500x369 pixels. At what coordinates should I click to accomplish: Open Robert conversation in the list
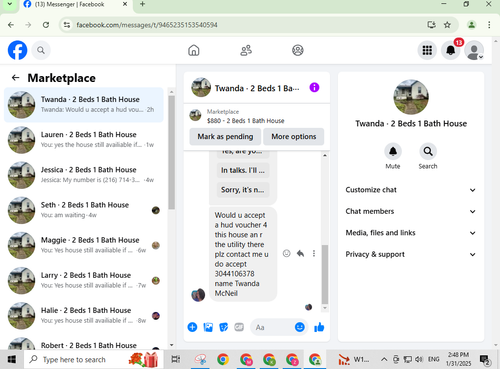(84, 343)
